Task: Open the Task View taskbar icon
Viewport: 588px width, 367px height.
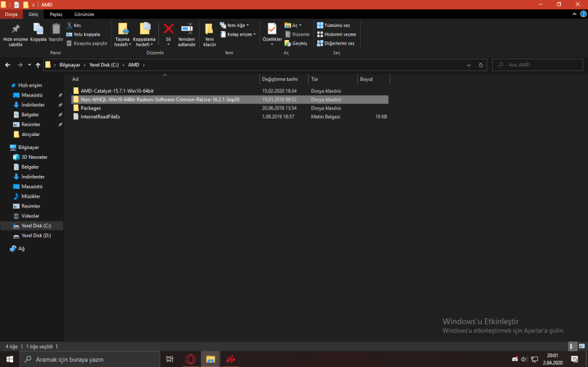Action: [x=170, y=359]
